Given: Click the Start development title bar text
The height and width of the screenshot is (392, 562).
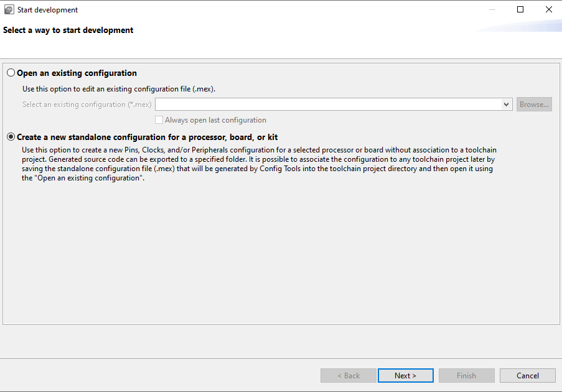Looking at the screenshot, I should pos(48,10).
